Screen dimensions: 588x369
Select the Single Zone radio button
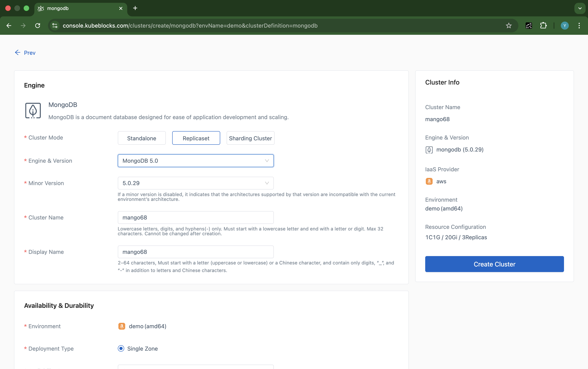click(121, 348)
